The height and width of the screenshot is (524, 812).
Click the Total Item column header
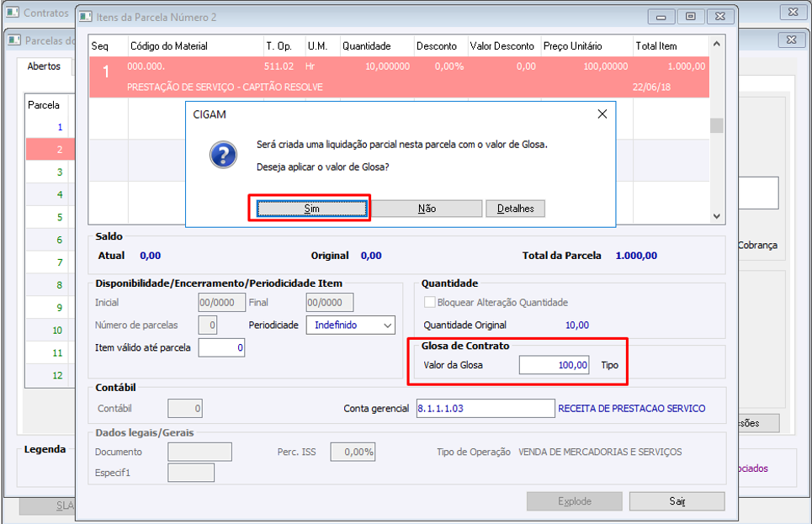click(671, 46)
